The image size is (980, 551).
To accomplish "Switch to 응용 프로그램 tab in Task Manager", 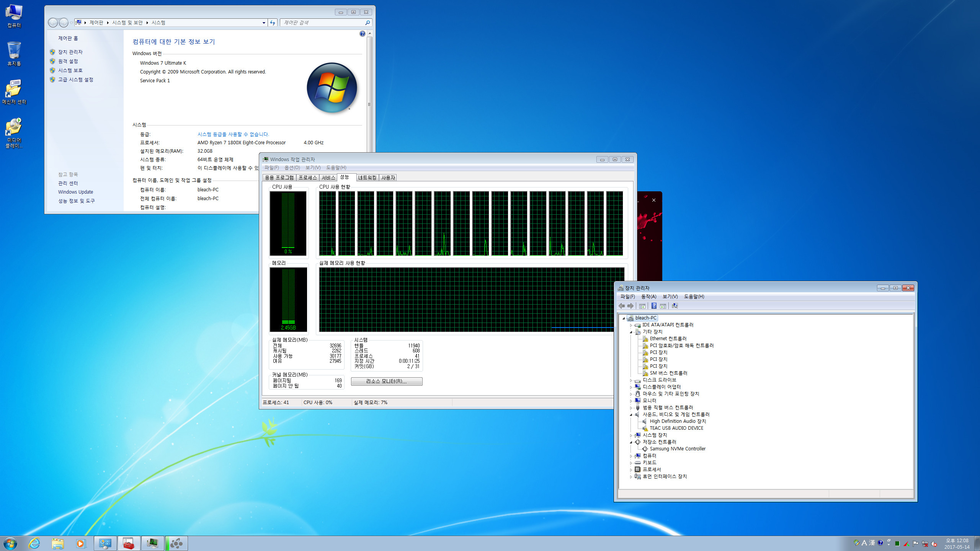I will click(279, 178).
